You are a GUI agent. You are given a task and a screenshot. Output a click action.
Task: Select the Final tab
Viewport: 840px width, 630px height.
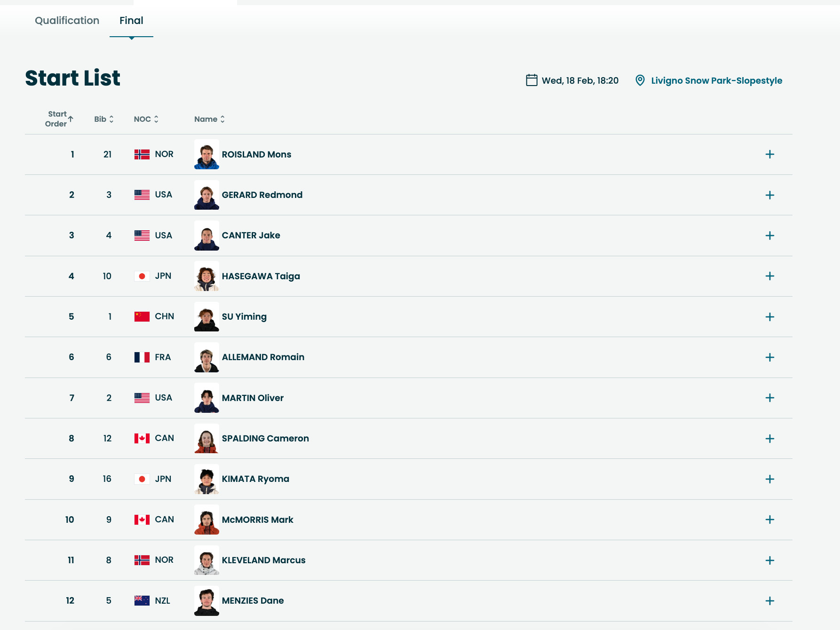point(131,21)
